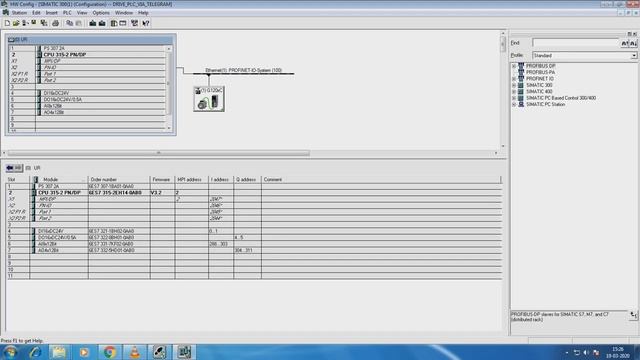Open the Station menu
This screenshot has height=360, width=640.
tap(19, 13)
